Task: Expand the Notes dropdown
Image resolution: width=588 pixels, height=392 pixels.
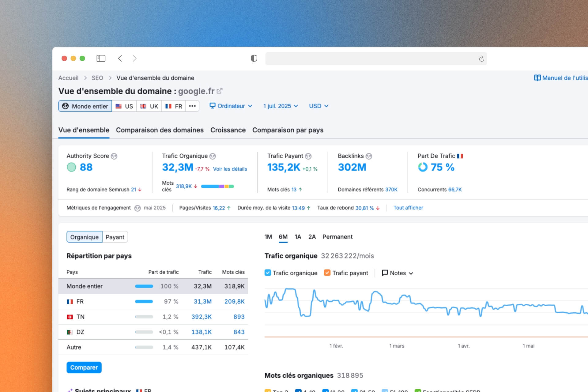Action: [x=398, y=273]
